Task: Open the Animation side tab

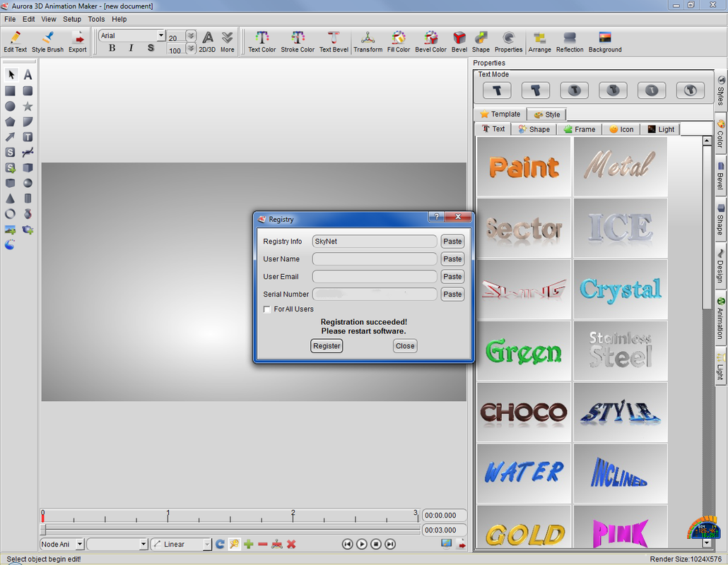Action: (720, 318)
